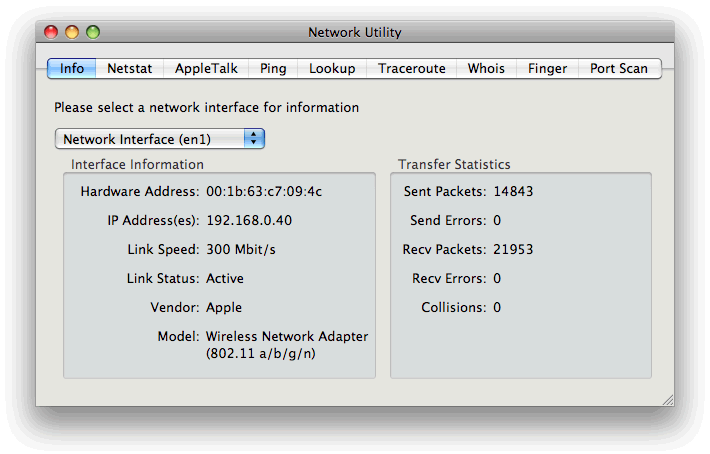Open the Lookup tab
The image size is (710, 454).
(x=332, y=69)
